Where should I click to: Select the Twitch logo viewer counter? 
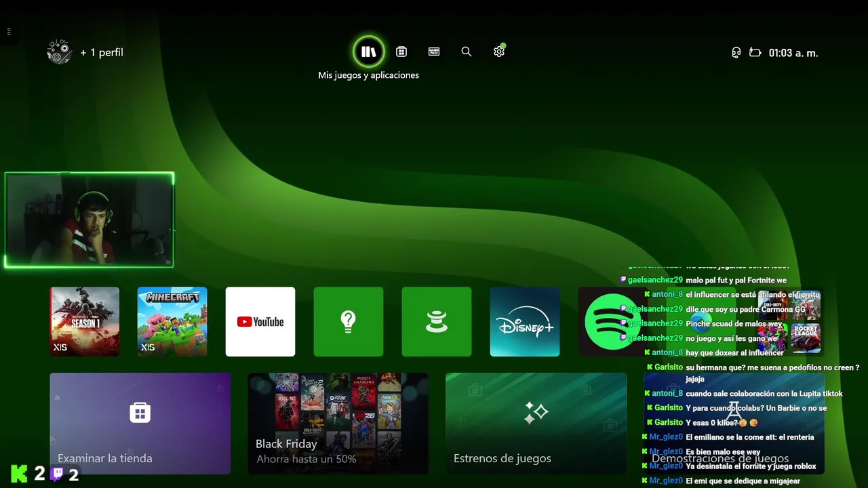(x=65, y=474)
